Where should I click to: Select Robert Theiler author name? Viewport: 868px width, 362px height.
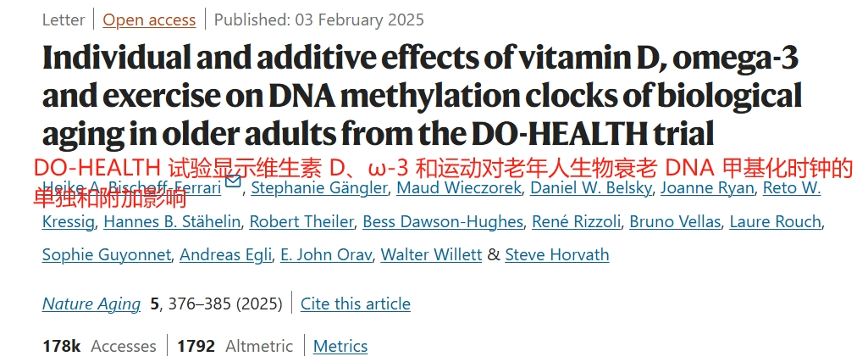pos(301,222)
